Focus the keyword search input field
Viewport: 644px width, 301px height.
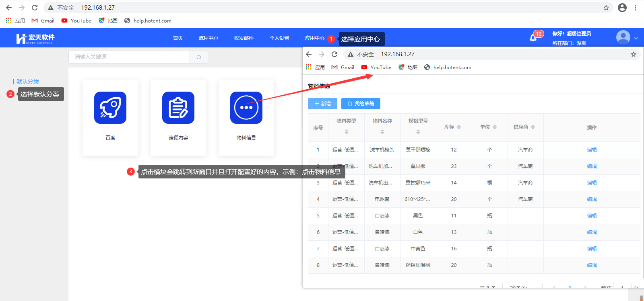[129, 57]
